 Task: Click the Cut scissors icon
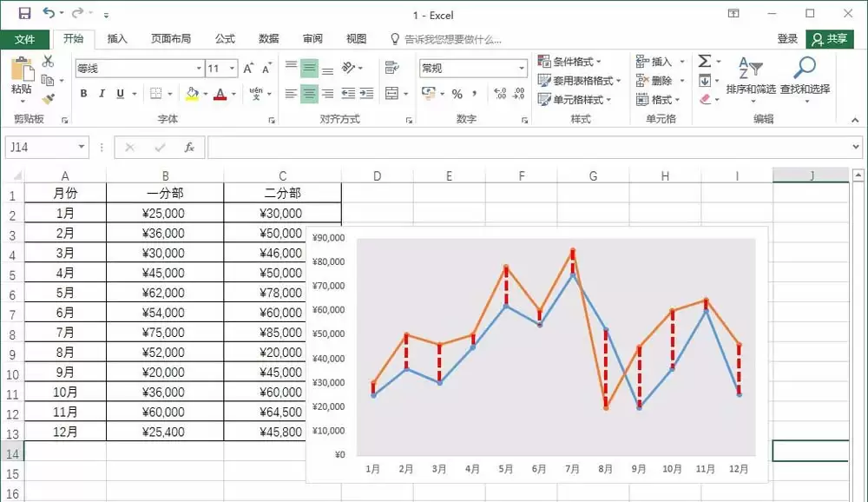(x=48, y=61)
